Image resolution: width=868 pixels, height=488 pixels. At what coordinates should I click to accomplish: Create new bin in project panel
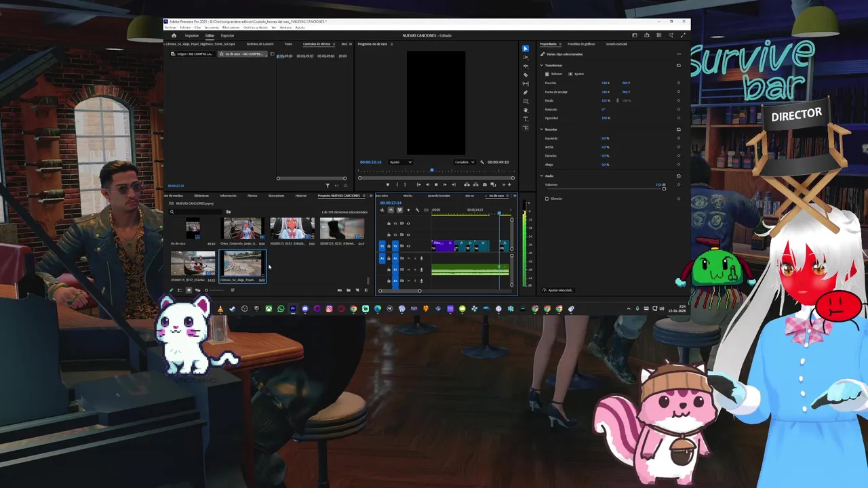coord(349,290)
